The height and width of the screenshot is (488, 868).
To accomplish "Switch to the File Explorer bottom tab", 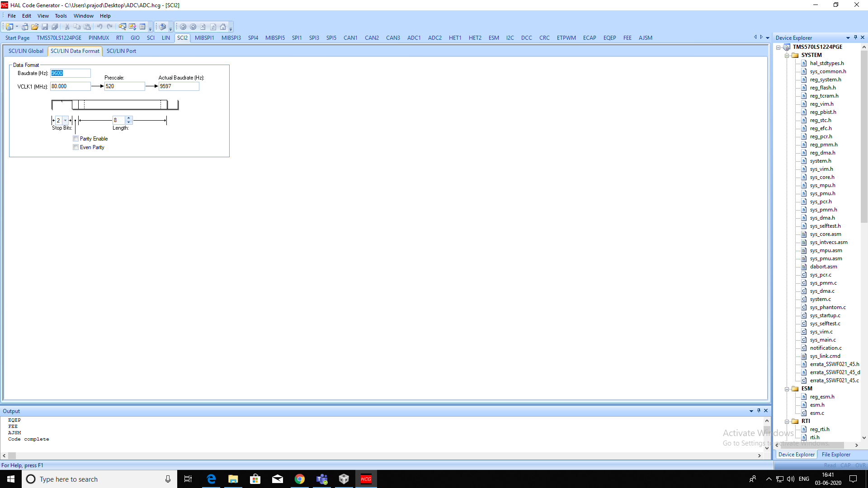I will coord(836,455).
